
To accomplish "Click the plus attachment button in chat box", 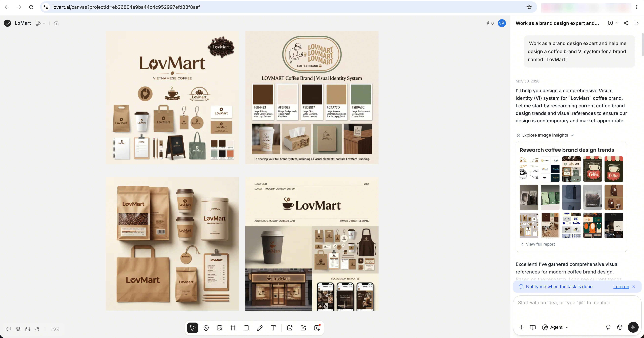I will (x=521, y=327).
